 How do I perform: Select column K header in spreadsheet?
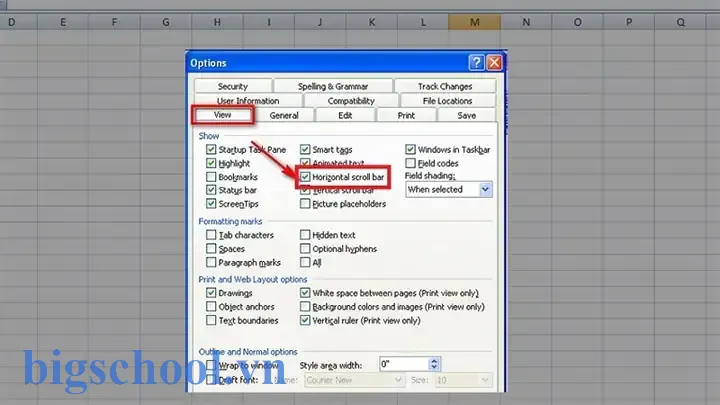coord(372,22)
